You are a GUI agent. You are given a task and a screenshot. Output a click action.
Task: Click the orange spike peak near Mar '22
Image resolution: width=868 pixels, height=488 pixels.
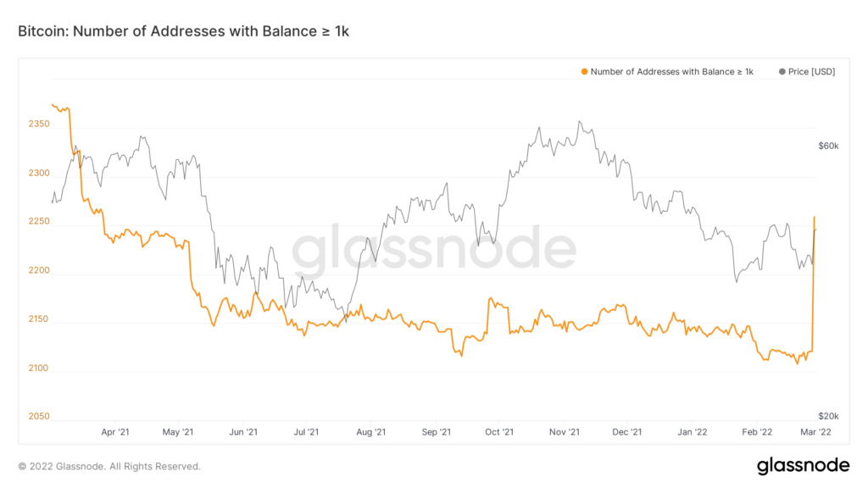click(814, 218)
